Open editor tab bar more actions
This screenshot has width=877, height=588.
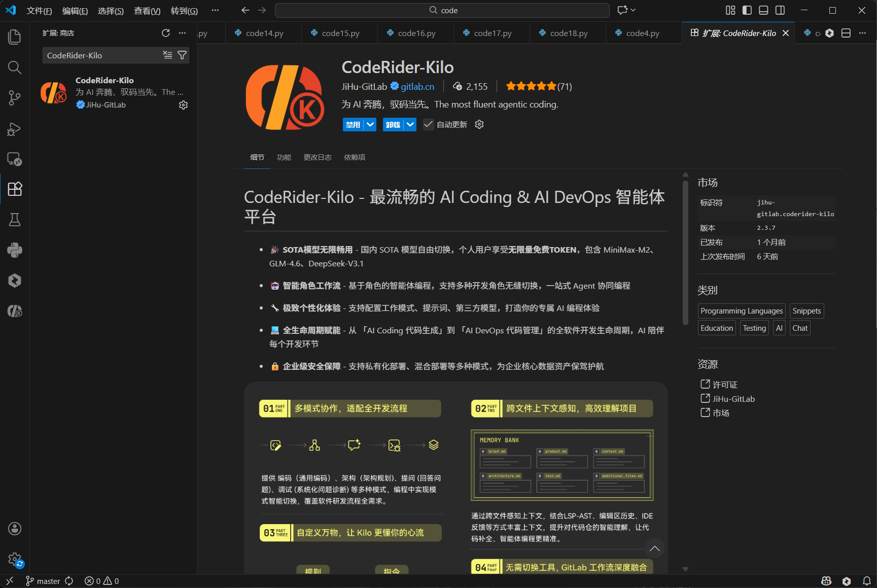click(862, 33)
